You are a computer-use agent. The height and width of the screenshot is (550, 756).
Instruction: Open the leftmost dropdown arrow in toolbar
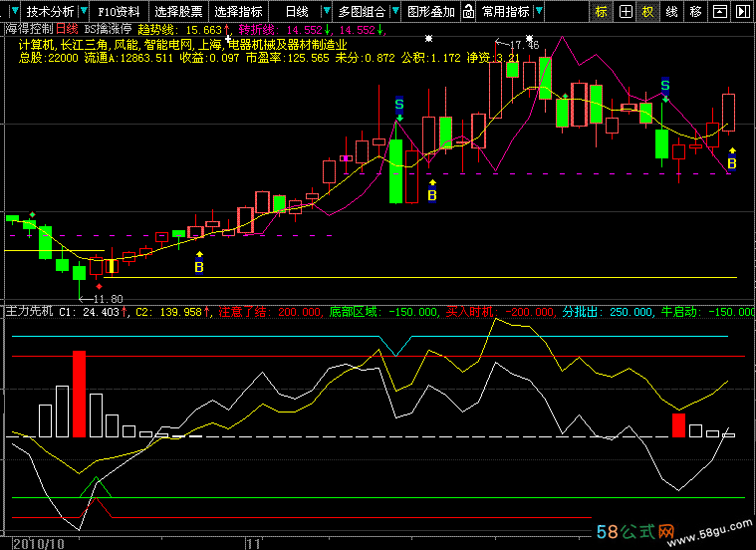[x=15, y=11]
